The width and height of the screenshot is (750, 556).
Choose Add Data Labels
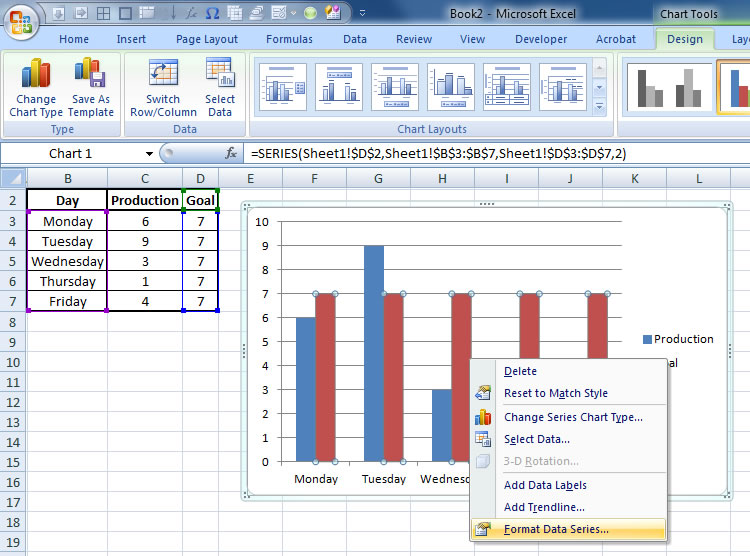tap(569, 485)
